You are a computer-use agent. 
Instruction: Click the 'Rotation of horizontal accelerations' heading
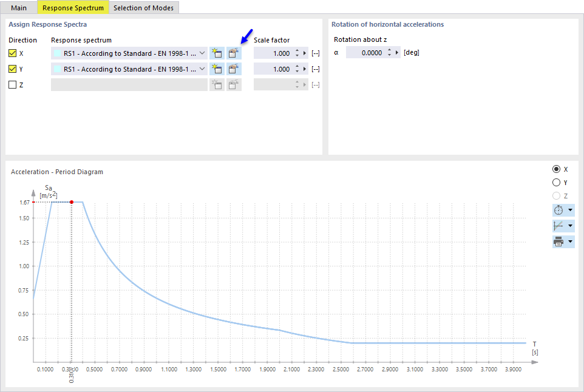point(388,24)
